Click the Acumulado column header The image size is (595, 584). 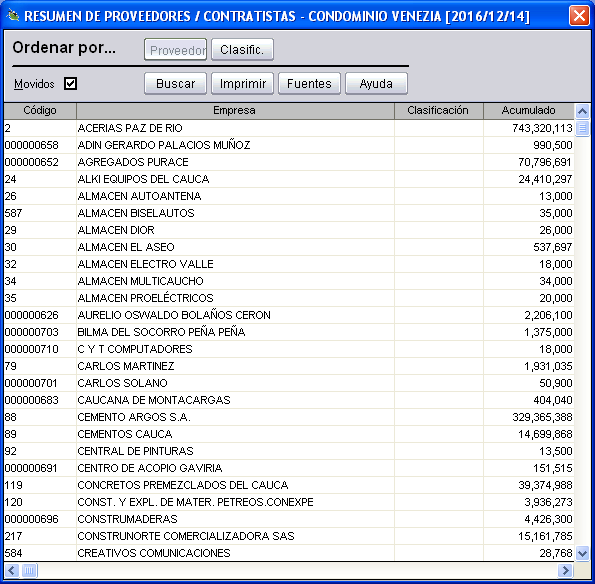[529, 110]
